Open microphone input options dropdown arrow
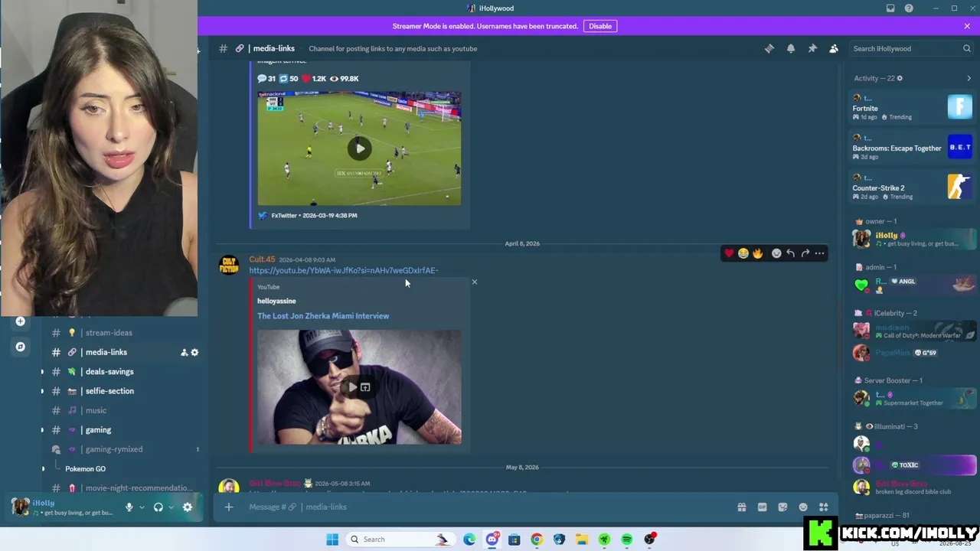The height and width of the screenshot is (551, 980). [142, 507]
